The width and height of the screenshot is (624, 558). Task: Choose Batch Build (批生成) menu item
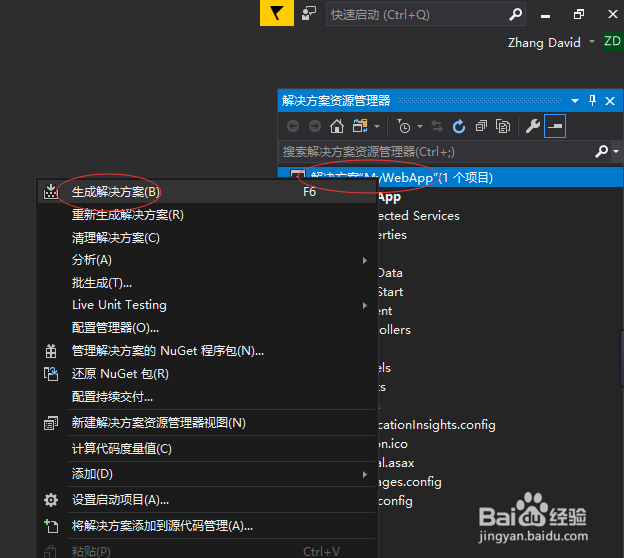pyautogui.click(x=207, y=283)
